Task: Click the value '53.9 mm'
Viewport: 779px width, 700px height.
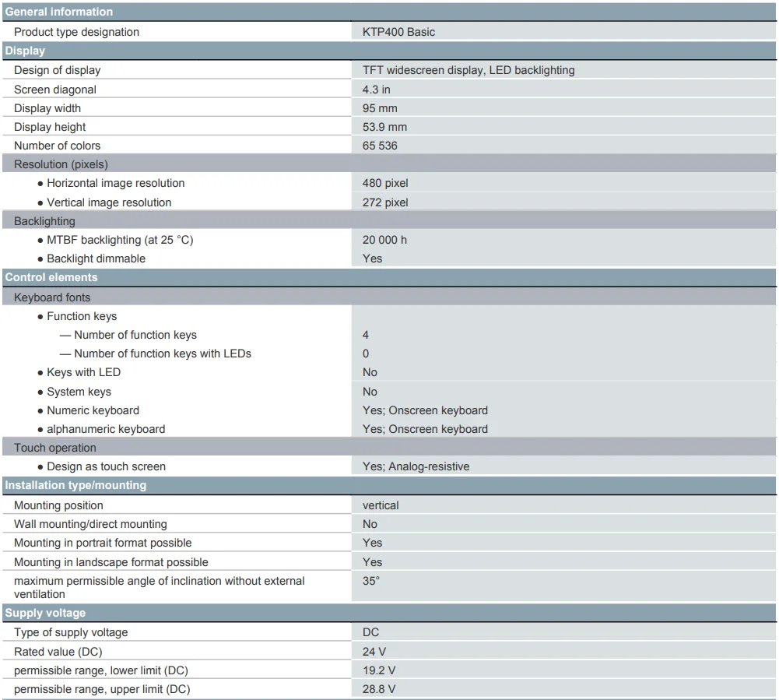Action: coord(384,127)
